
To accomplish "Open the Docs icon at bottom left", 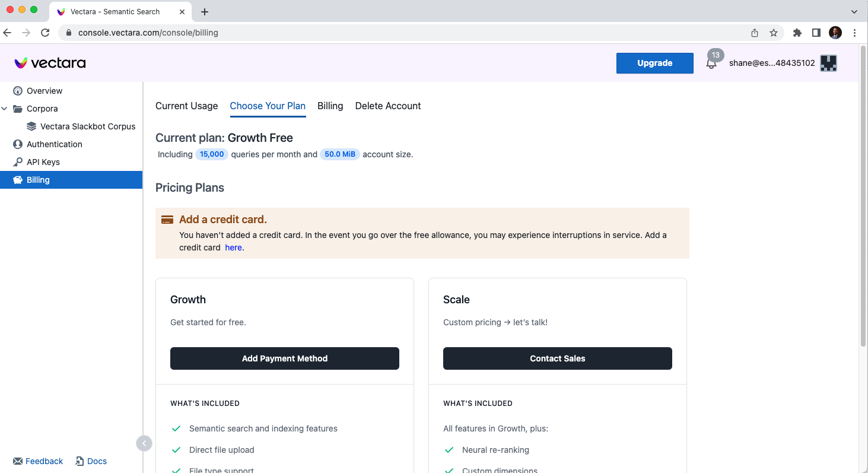I will (78, 461).
